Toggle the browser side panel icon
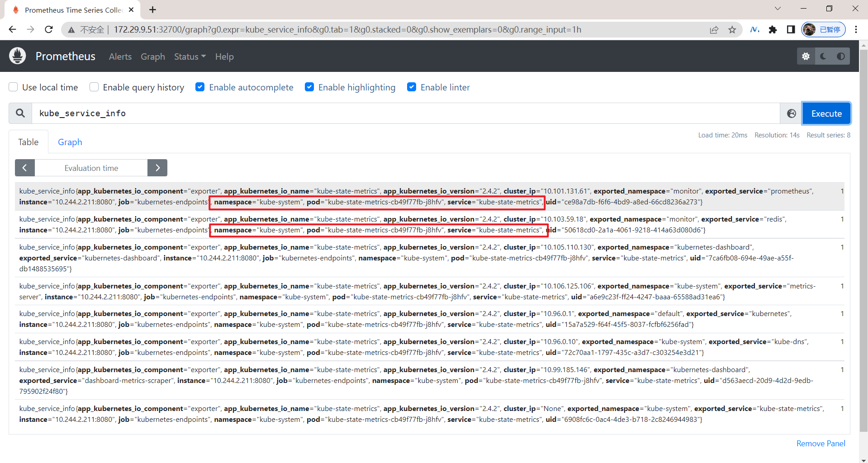The width and height of the screenshot is (868, 463). (x=791, y=30)
